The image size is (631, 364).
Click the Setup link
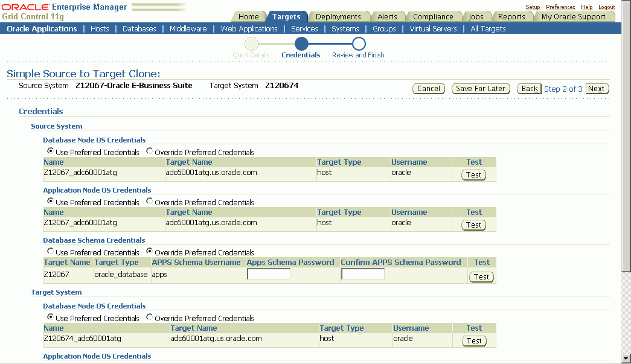point(533,7)
